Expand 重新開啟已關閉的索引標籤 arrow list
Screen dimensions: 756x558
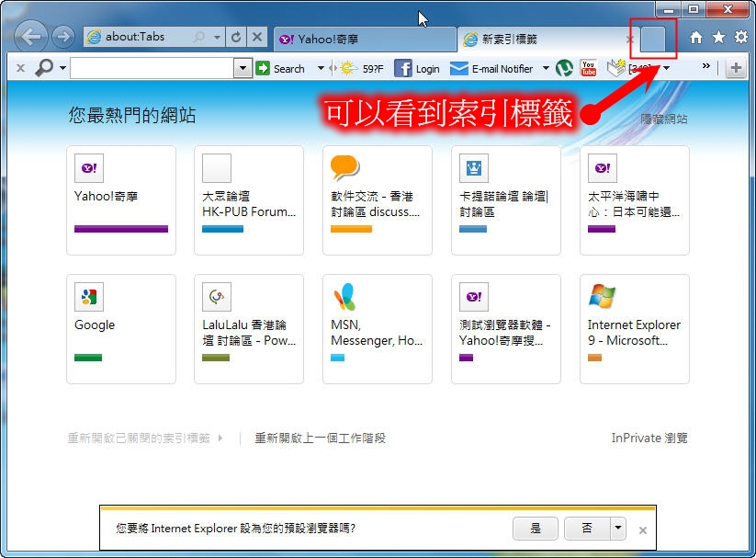[x=220, y=438]
